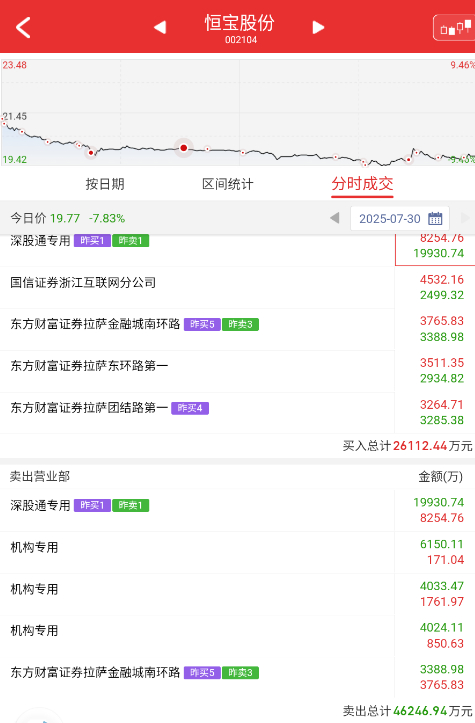The width and height of the screenshot is (475, 723).
Task: Click 买入总计 26112.44万元 summary
Action: [x=407, y=446]
